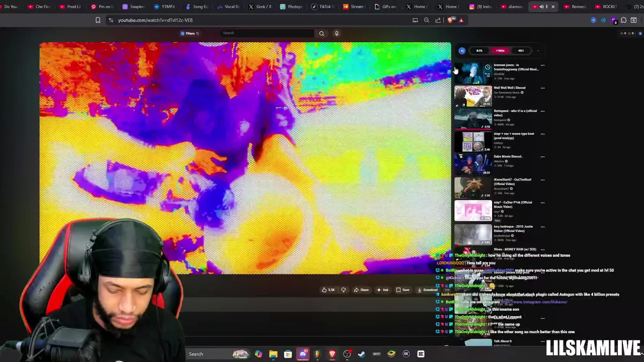Click the bookmark icon beside the address bar
Screen dimensions: 644x362
point(98,20)
